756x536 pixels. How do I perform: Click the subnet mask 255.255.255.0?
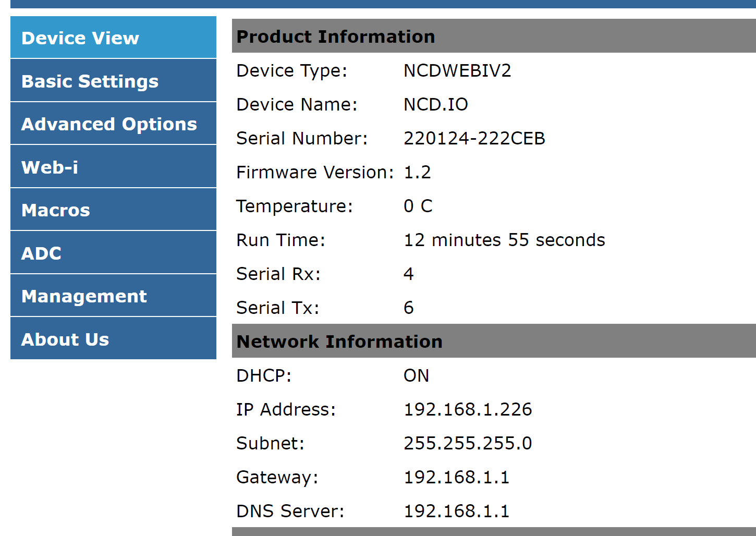point(468,443)
